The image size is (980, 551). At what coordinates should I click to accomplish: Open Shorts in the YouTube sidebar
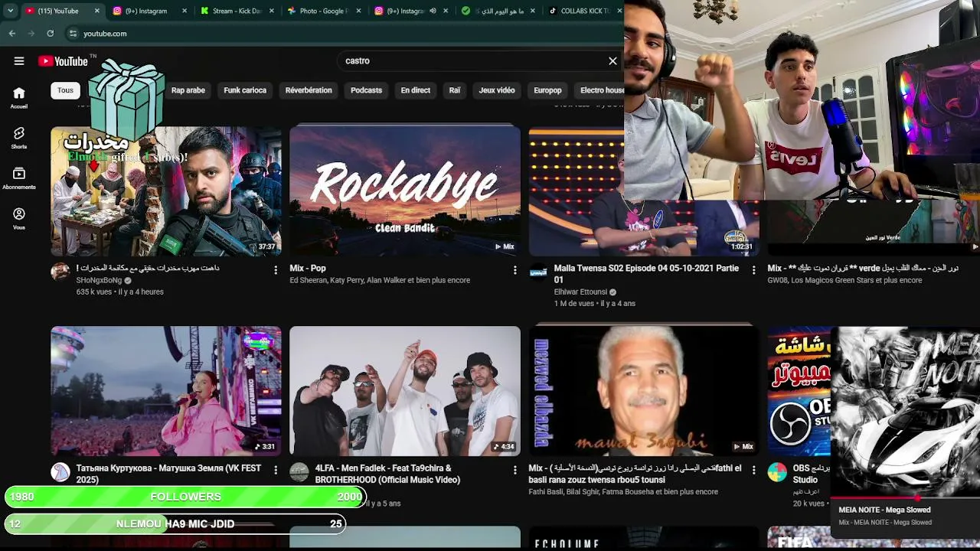[x=19, y=138]
